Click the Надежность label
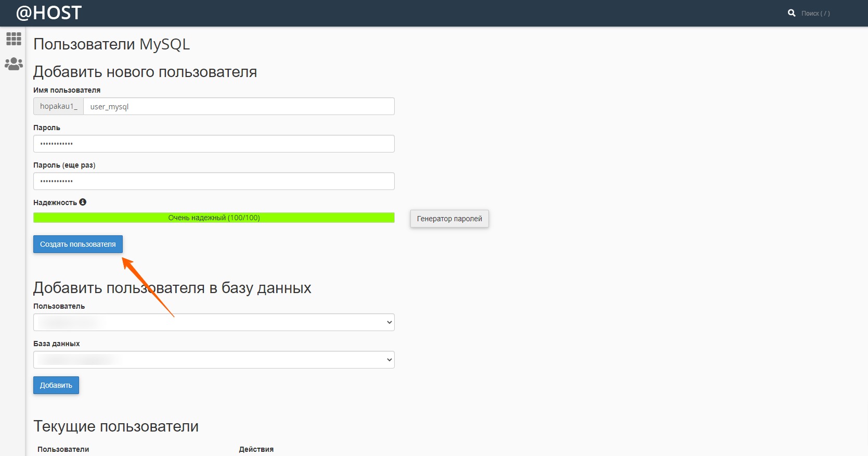The image size is (868, 456). [55, 202]
